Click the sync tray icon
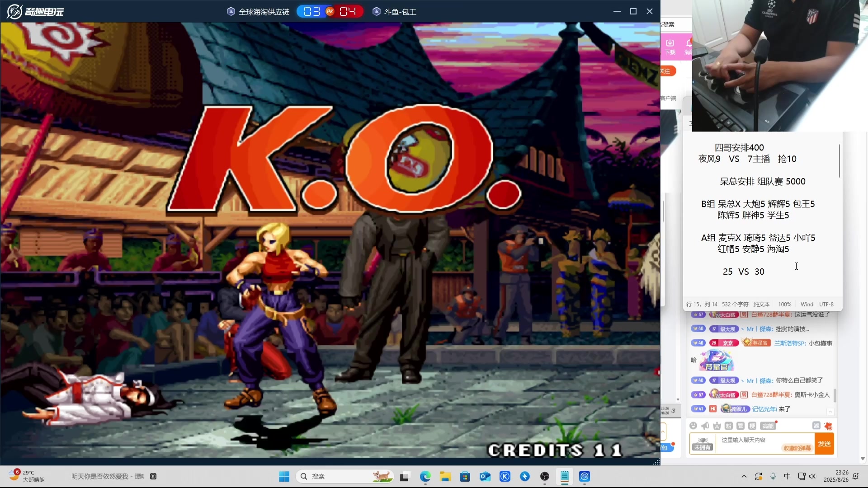This screenshot has height=488, width=868. coord(759,476)
